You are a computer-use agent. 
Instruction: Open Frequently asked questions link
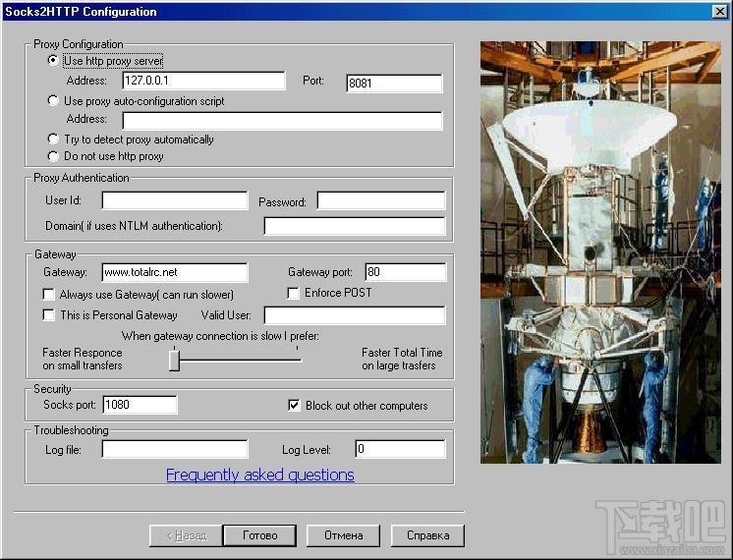(259, 475)
